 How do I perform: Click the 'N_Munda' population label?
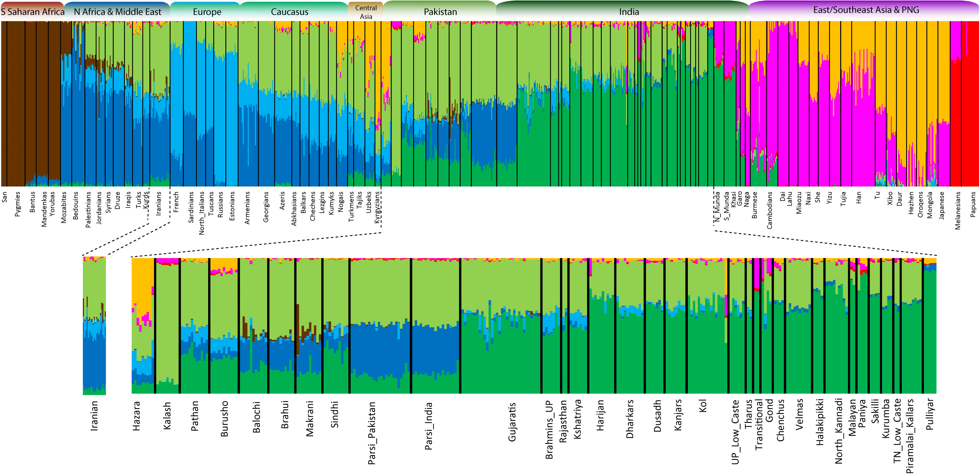(717, 206)
